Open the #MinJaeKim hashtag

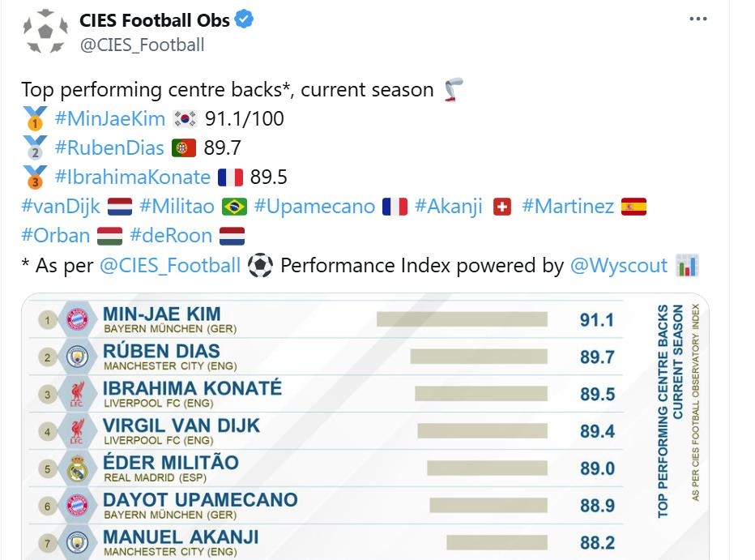tap(109, 118)
